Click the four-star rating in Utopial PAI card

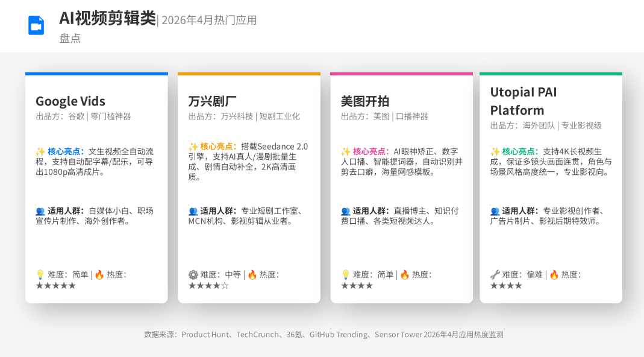coord(506,285)
